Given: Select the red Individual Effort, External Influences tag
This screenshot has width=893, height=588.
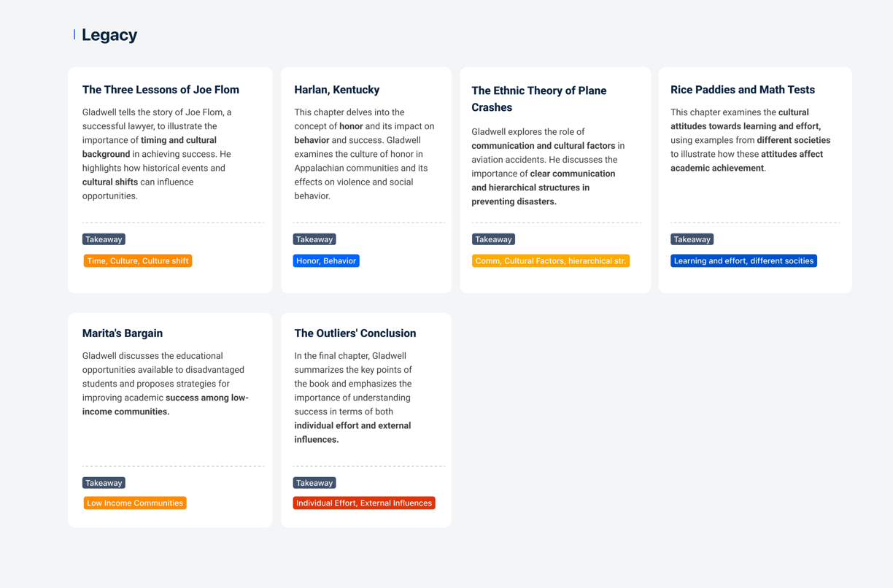Looking at the screenshot, I should [x=364, y=503].
